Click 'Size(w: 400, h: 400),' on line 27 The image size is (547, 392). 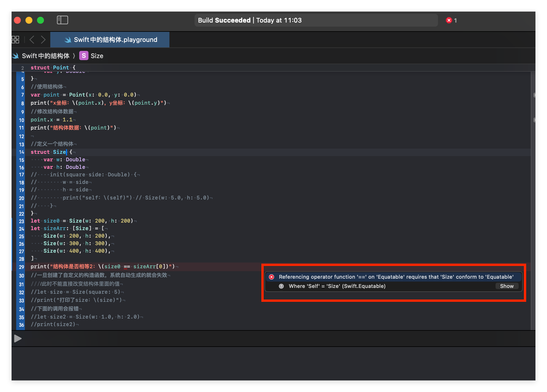pyautogui.click(x=77, y=251)
